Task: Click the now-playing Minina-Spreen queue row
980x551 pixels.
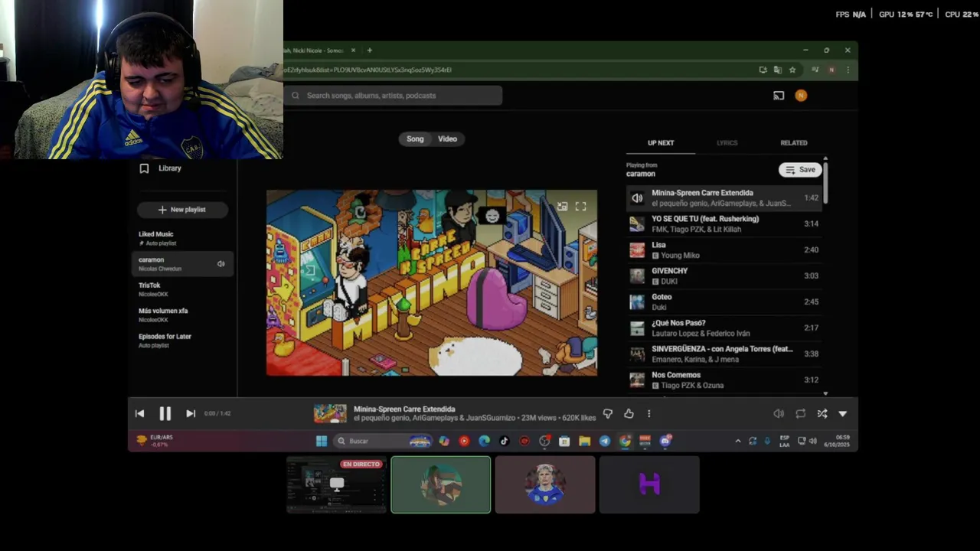Action: 724,197
